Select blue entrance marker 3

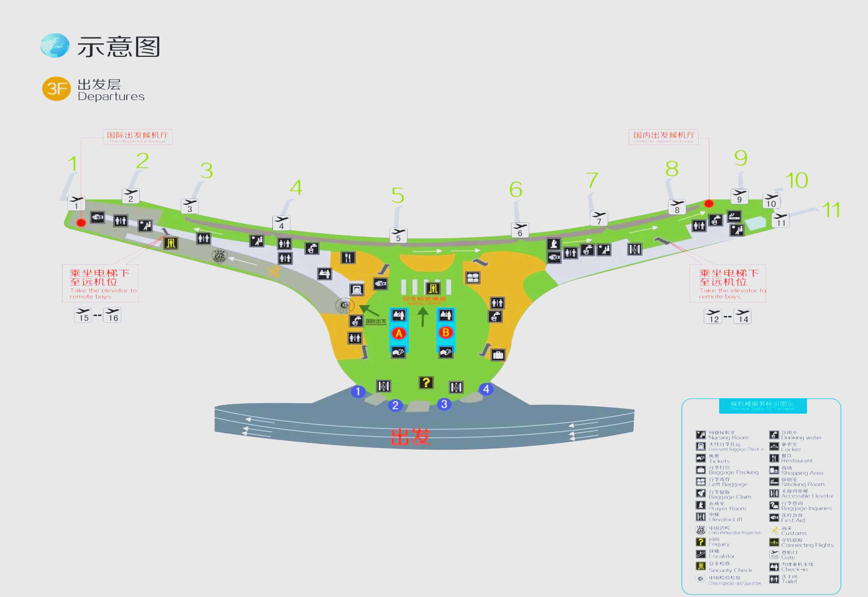[x=444, y=404]
